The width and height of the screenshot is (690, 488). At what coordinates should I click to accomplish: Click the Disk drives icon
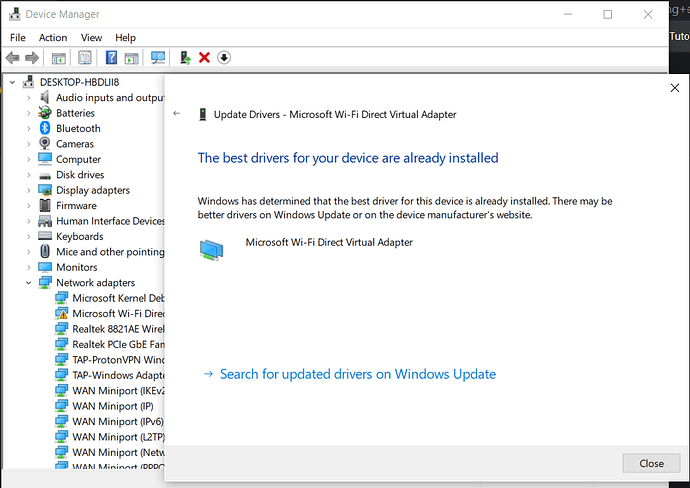click(44, 176)
